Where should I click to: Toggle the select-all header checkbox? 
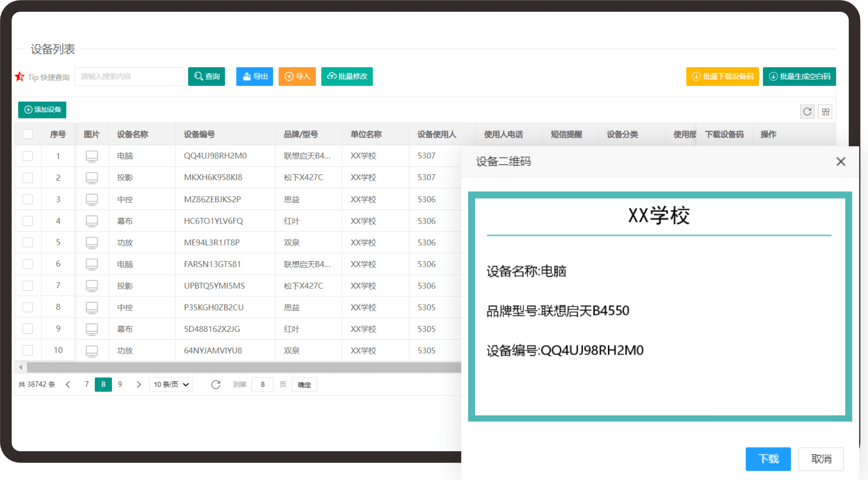[x=28, y=134]
